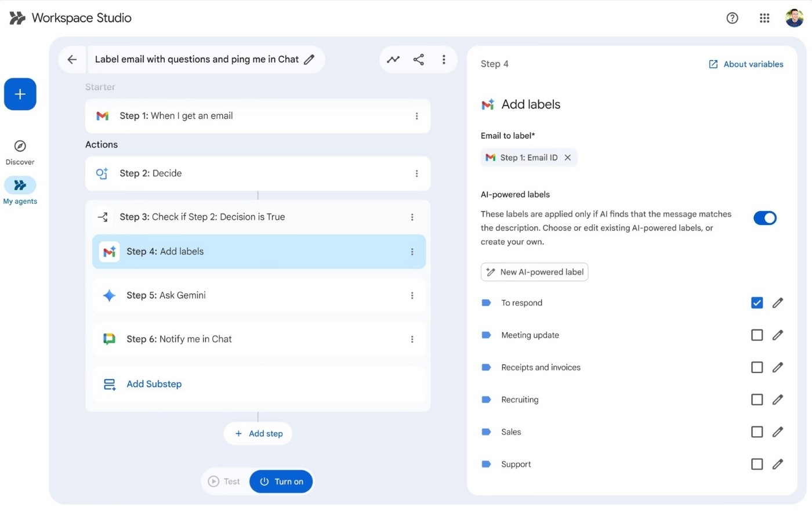Open the user profile avatar
812x522 pixels.
(x=794, y=18)
